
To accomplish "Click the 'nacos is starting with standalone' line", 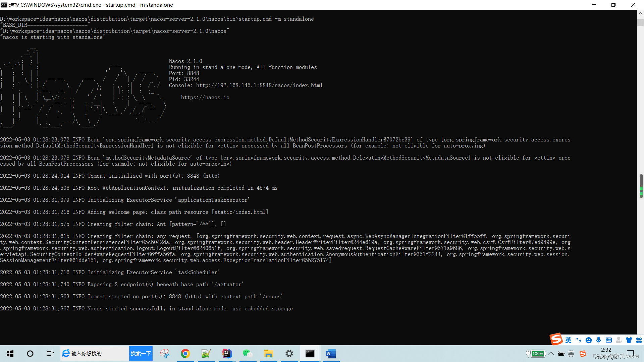I will coord(53,37).
